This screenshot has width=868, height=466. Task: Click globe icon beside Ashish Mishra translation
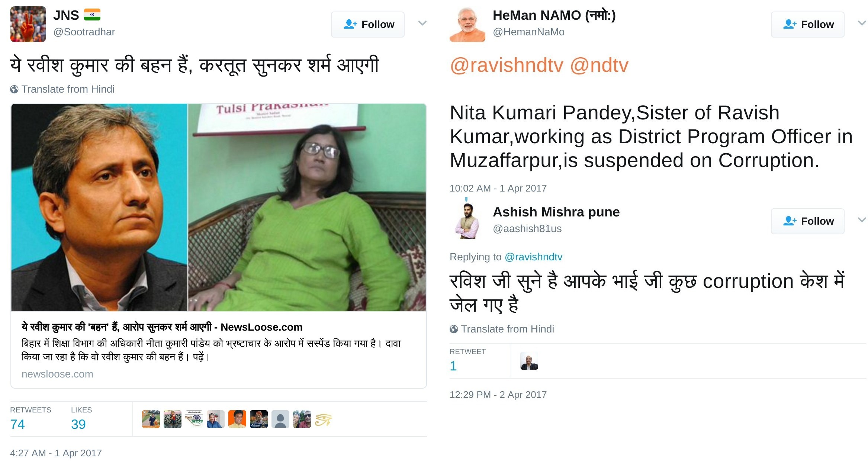click(454, 329)
